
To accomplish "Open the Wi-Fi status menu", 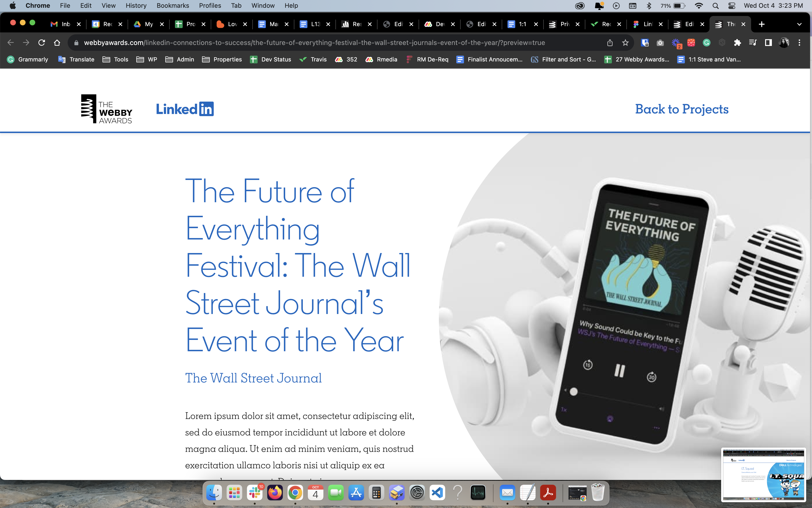I will pyautogui.click(x=699, y=6).
